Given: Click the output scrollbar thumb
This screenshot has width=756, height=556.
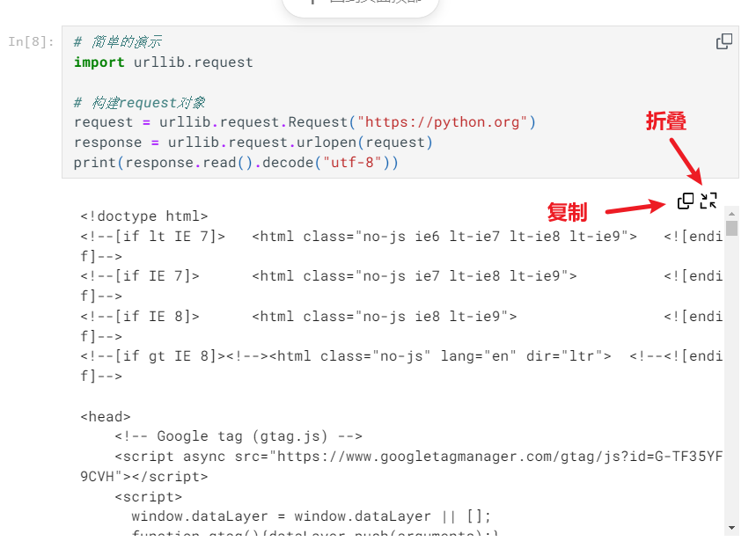Looking at the screenshot, I should click(x=732, y=229).
